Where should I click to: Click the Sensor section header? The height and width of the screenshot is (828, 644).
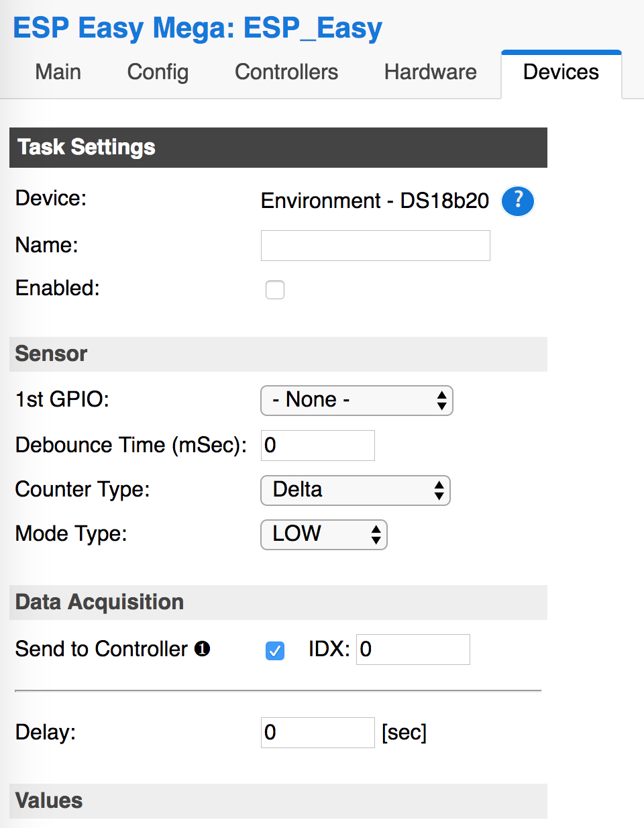[x=51, y=354]
